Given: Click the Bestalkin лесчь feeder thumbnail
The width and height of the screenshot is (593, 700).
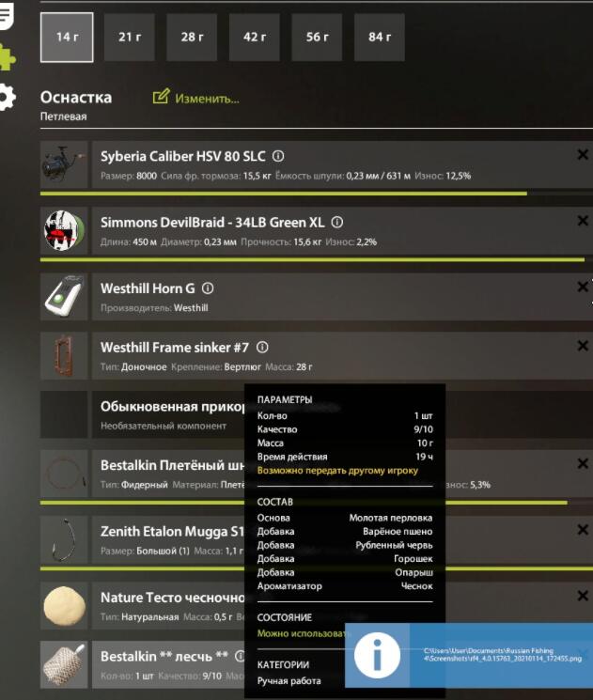Looking at the screenshot, I should (x=64, y=664).
